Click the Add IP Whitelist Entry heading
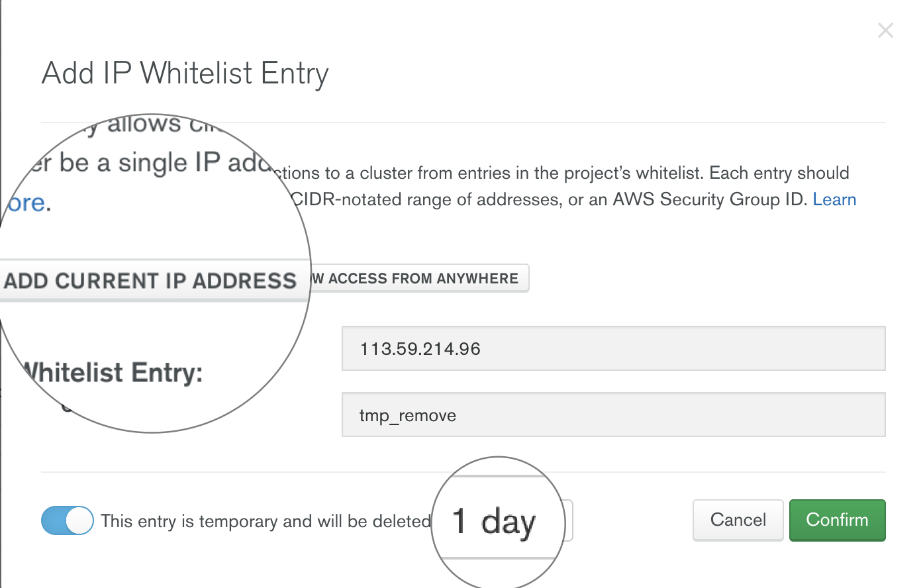 click(185, 73)
